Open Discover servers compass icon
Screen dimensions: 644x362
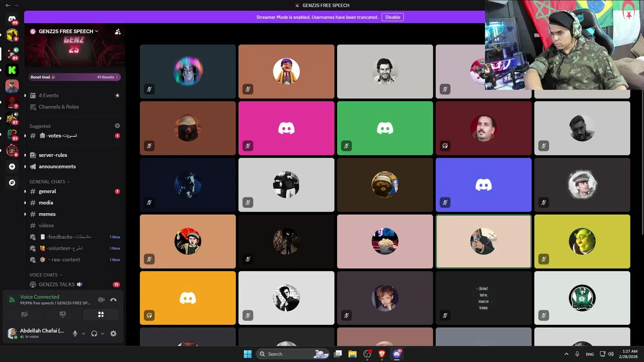(12, 183)
